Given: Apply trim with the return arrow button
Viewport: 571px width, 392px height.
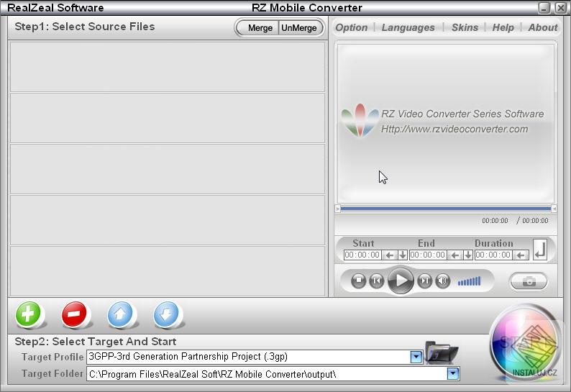Looking at the screenshot, I should 540,250.
